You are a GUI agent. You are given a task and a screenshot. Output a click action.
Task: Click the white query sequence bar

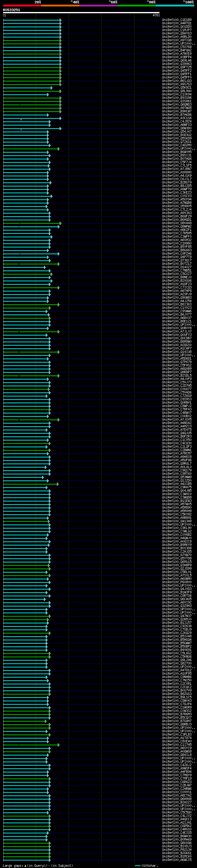coord(81,13)
